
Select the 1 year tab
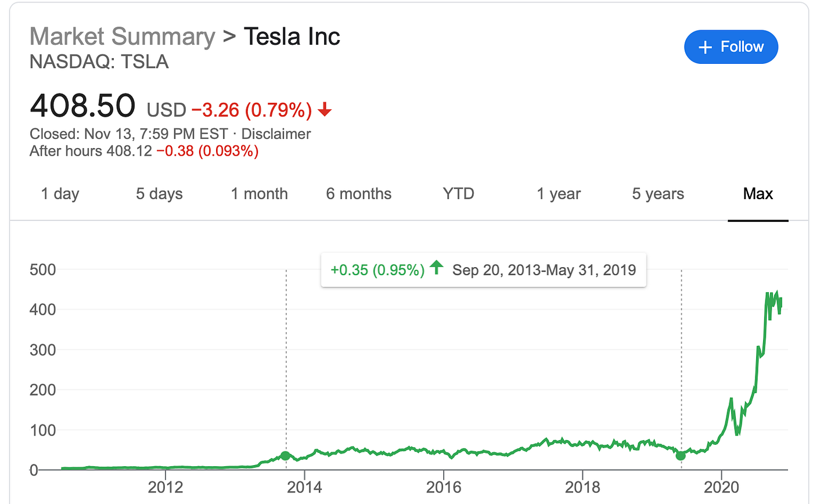coord(558,193)
